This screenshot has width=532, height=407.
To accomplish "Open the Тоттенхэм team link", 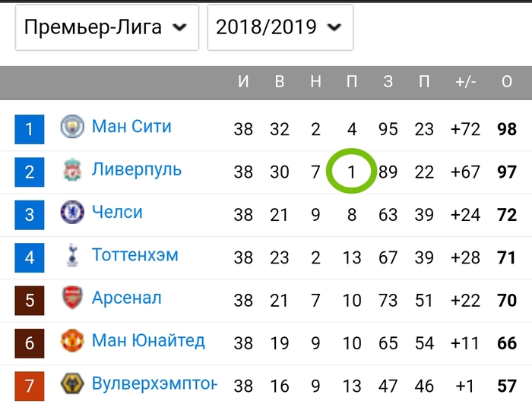I will (135, 255).
